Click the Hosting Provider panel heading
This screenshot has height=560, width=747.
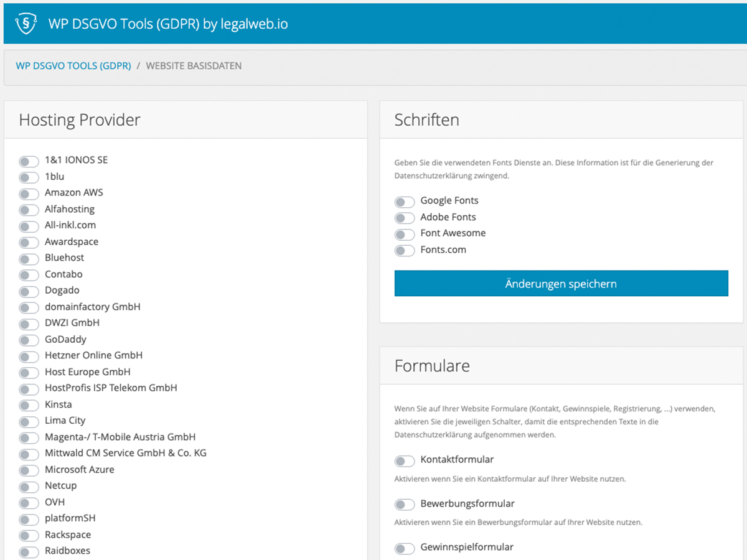coord(80,119)
